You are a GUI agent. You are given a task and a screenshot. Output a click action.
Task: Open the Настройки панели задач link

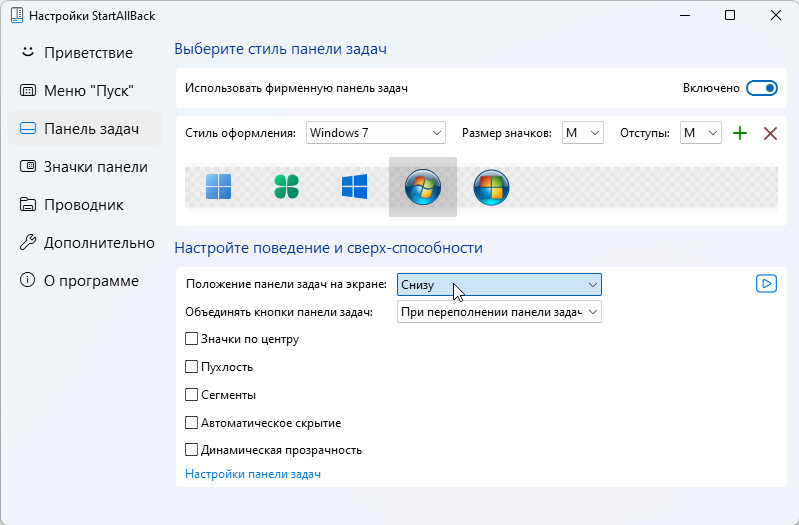[253, 474]
